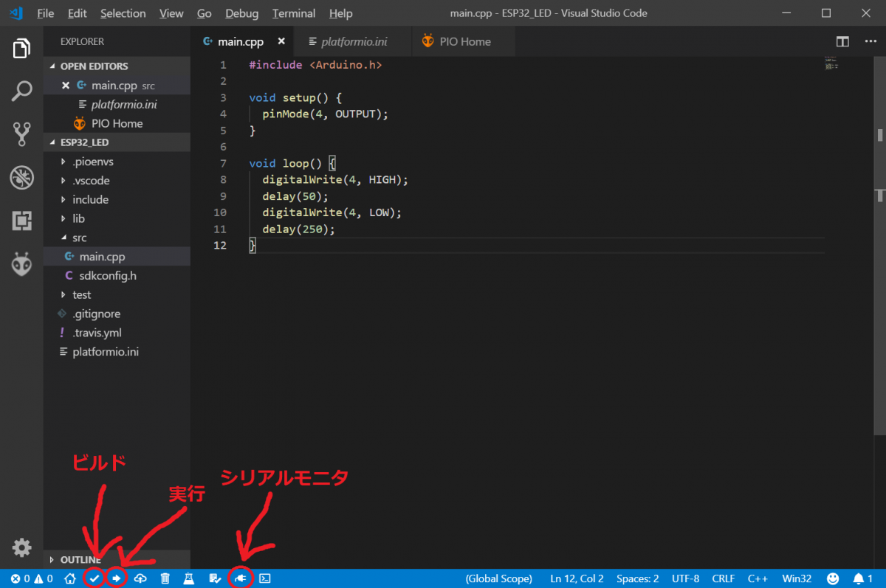Close the main.cpp editor tab

coord(280,42)
